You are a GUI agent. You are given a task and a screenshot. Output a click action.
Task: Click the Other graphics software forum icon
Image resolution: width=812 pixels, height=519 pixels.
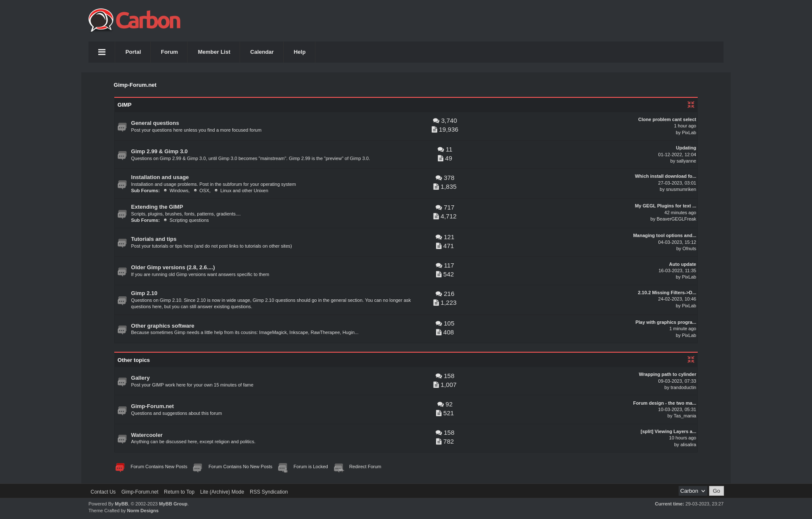click(122, 330)
